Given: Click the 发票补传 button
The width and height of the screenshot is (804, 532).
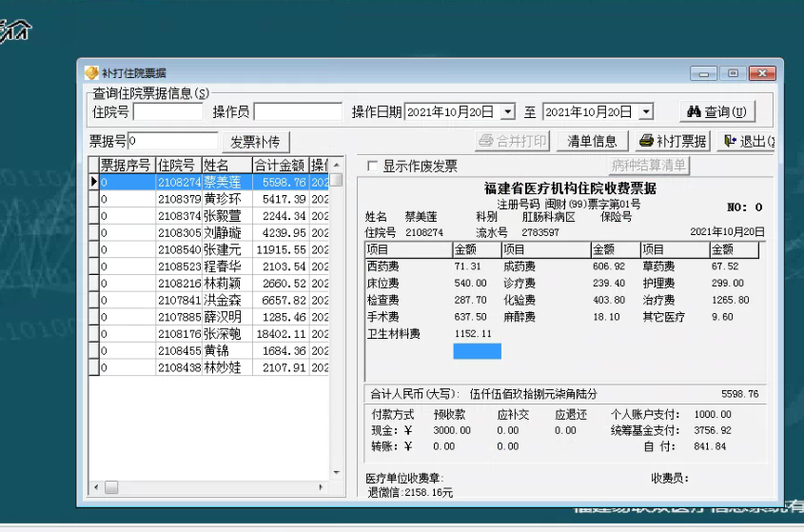Looking at the screenshot, I should point(255,142).
